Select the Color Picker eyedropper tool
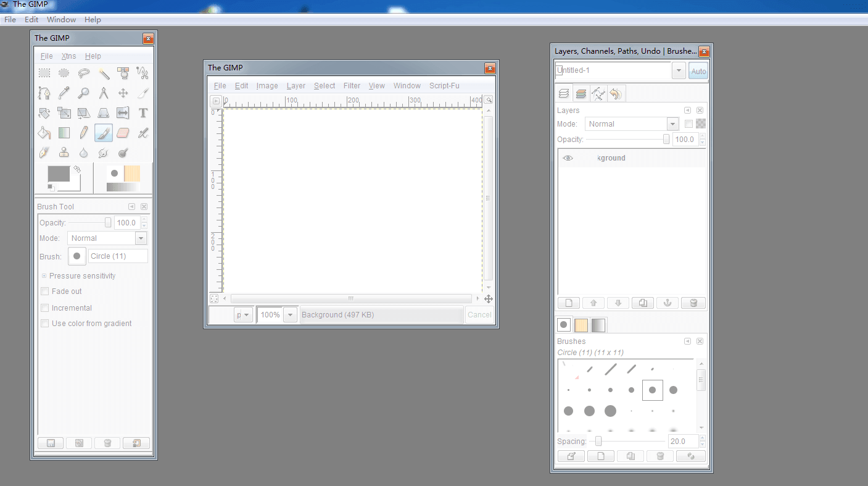 tap(64, 93)
